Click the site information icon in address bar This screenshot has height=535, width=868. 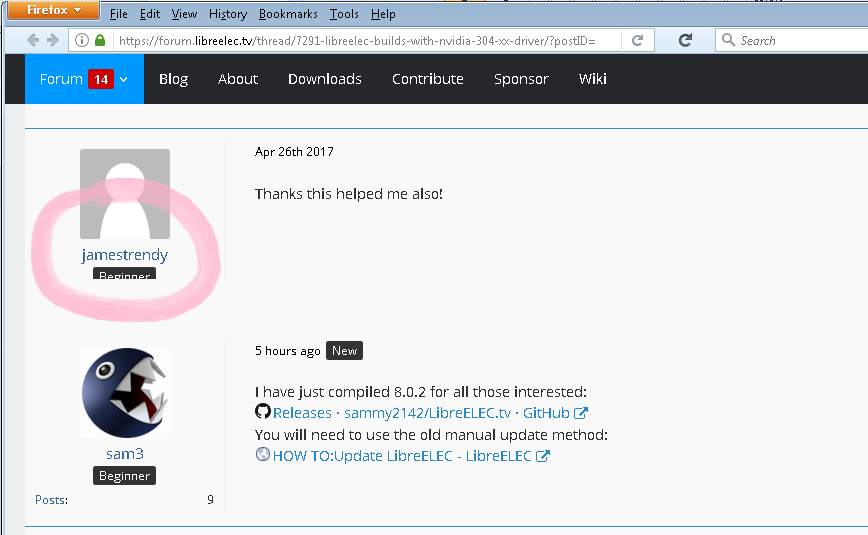point(82,40)
